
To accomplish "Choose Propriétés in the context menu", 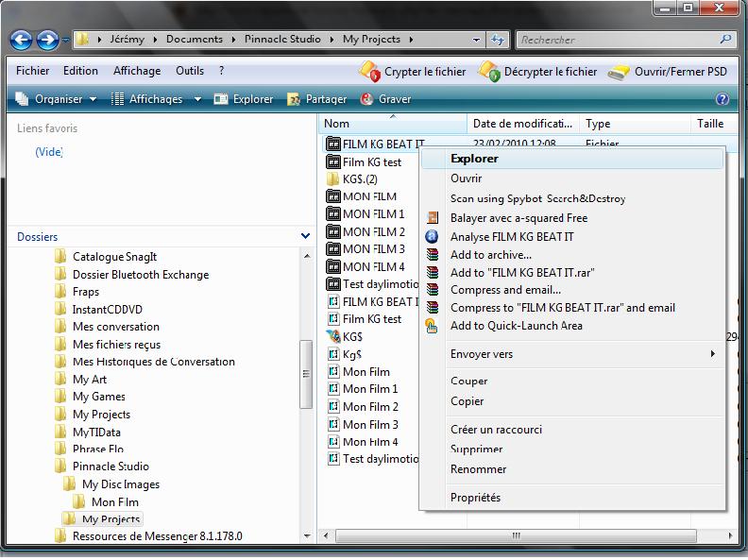I will point(572,498).
